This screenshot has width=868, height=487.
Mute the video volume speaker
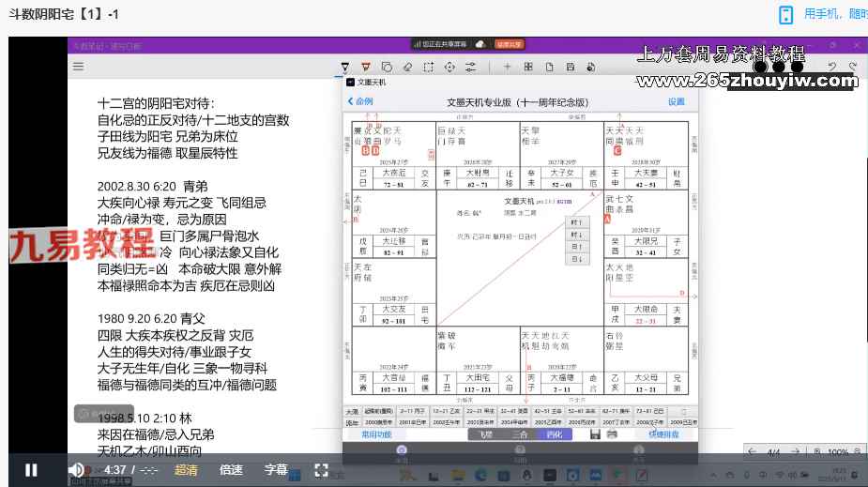76,469
